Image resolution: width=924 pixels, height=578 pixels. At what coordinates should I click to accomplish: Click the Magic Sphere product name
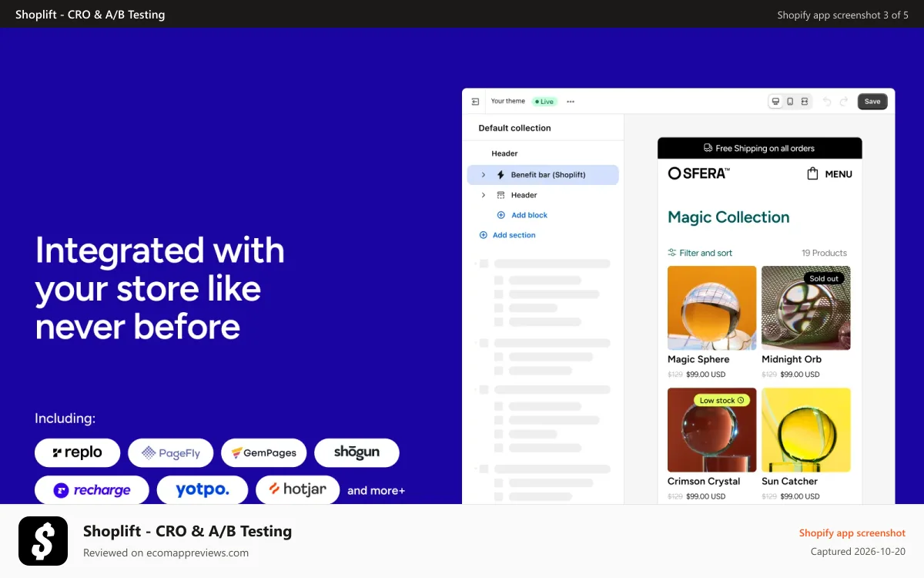click(698, 359)
